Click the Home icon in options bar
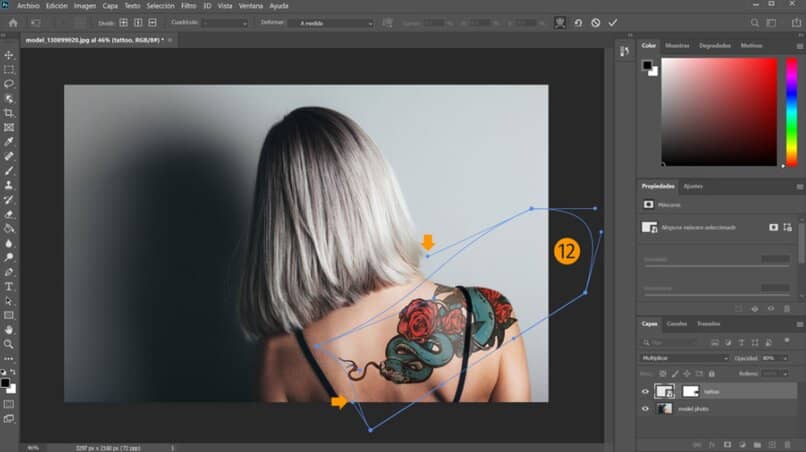Viewport: 806px width, 452px height. point(13,23)
